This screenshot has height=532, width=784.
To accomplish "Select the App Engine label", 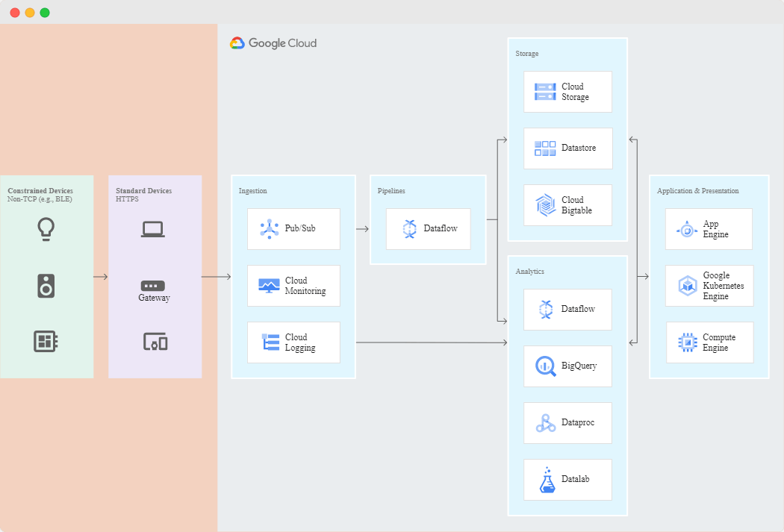I will point(715,229).
